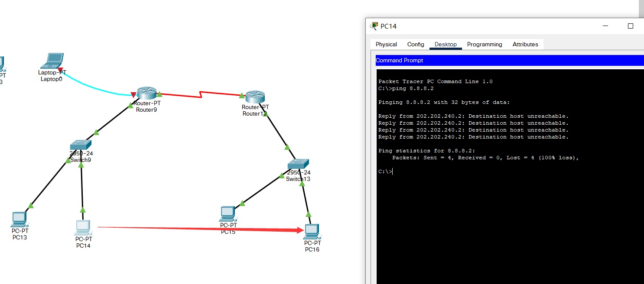The image size is (644, 284).
Task: Select the Router12 device icon
Action: tap(255, 96)
